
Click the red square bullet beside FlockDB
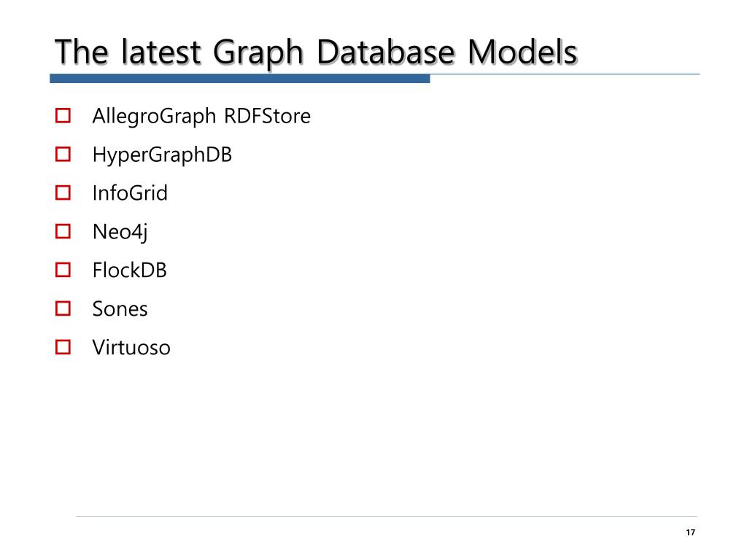coord(63,270)
